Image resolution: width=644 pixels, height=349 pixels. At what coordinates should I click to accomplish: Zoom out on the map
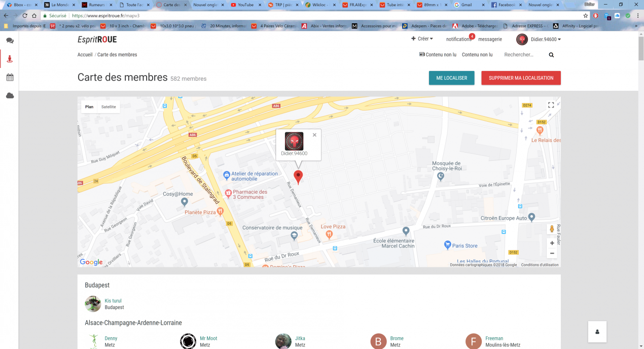552,253
